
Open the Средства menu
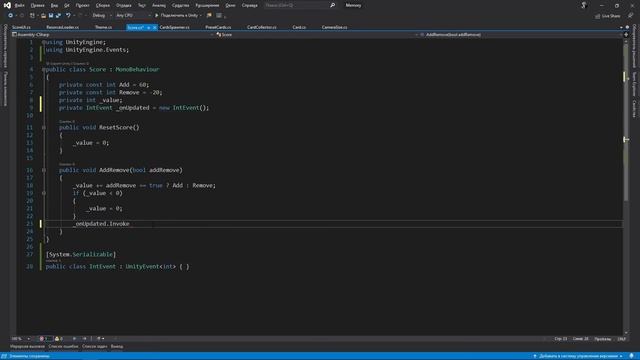(180, 5)
